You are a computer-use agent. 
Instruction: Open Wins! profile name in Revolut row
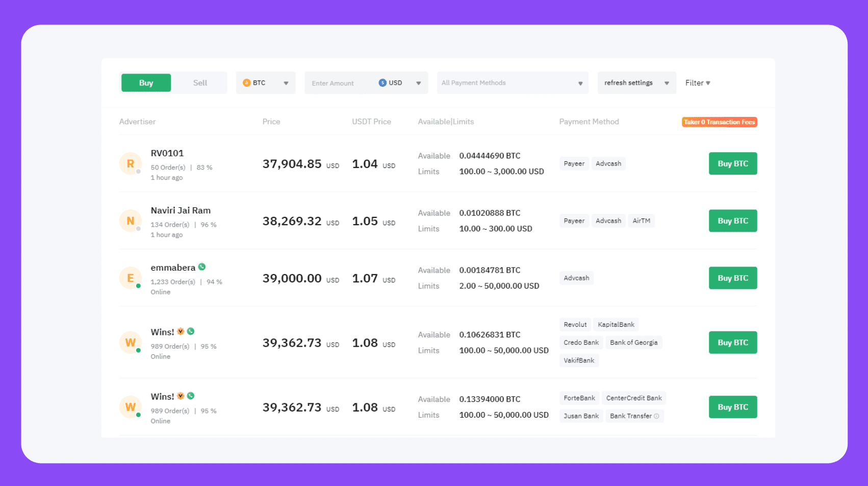pos(162,332)
